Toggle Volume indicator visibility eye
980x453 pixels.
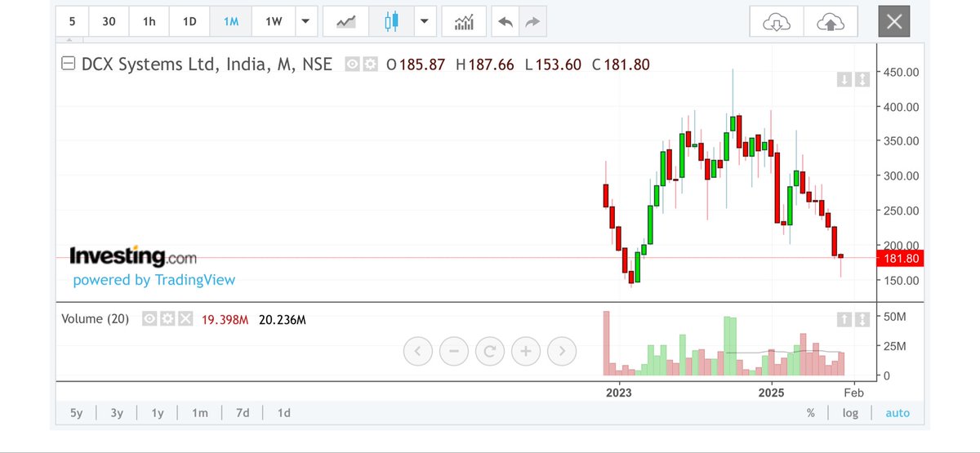(x=149, y=319)
